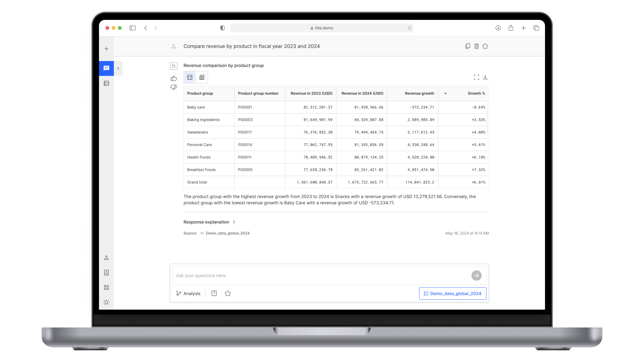
Task: Select the Grand total cell
Action: click(209, 182)
